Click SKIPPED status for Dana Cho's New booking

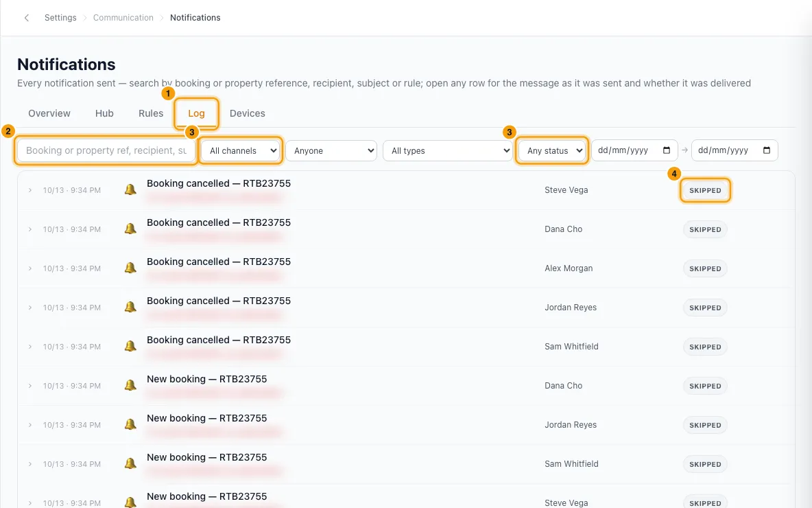pos(705,386)
